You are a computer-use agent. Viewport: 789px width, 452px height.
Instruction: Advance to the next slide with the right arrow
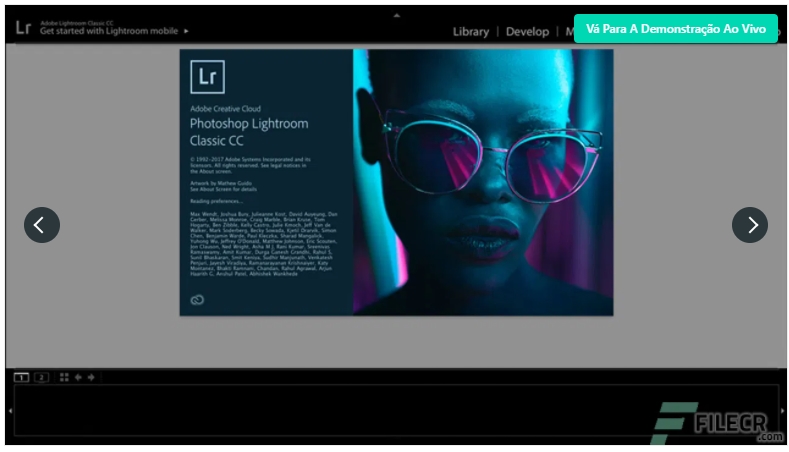click(750, 225)
